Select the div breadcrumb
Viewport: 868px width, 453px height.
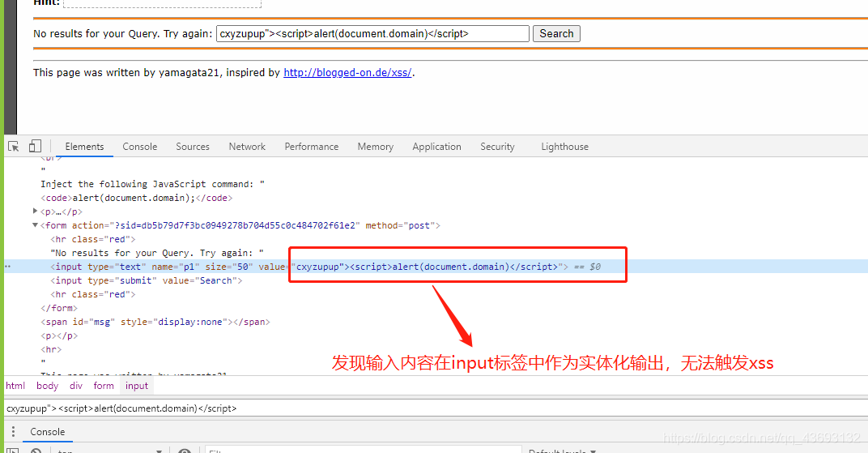point(76,386)
